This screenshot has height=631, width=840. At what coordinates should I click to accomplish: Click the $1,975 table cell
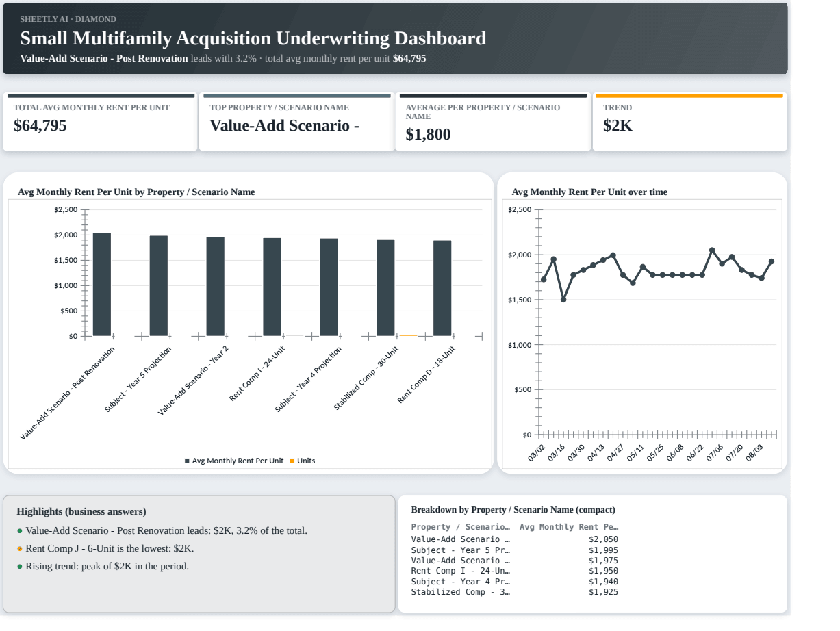pyautogui.click(x=603, y=561)
